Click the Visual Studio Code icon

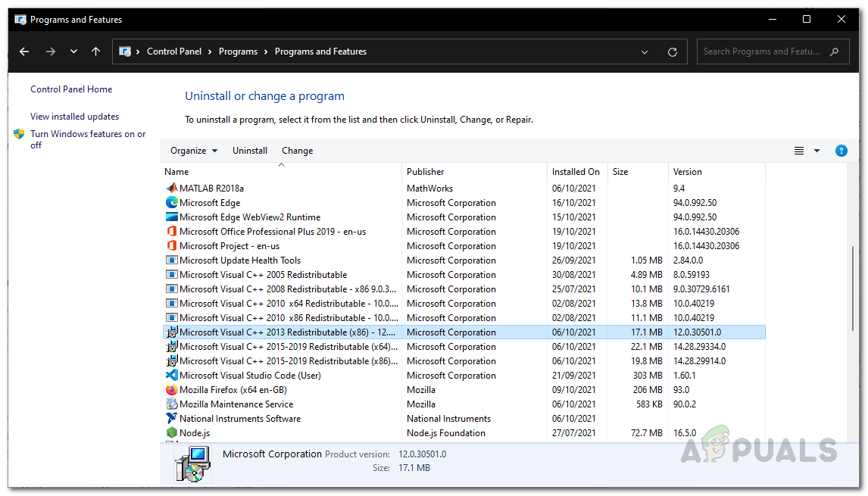(172, 376)
